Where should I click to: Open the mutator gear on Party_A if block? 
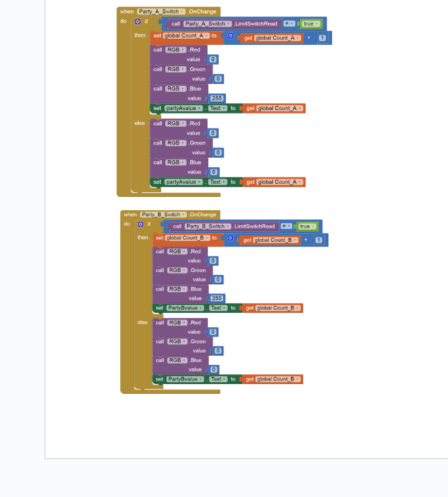click(138, 22)
